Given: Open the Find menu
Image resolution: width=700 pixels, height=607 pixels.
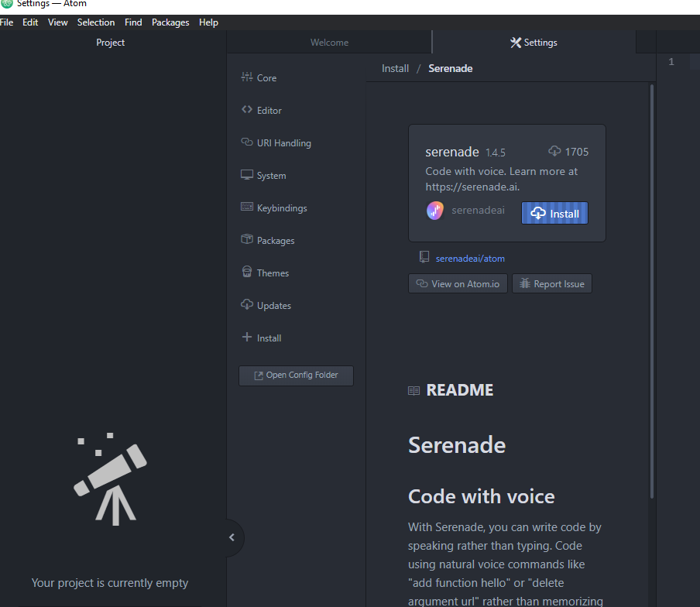Looking at the screenshot, I should click(133, 22).
